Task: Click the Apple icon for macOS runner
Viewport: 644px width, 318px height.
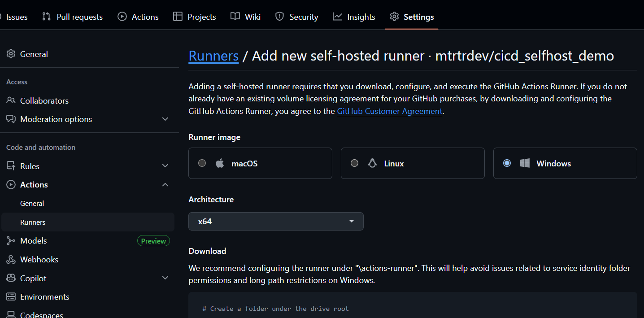Action: (220, 163)
